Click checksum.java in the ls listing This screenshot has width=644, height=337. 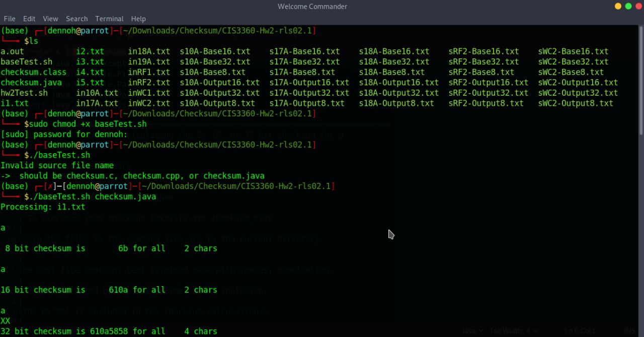point(31,83)
